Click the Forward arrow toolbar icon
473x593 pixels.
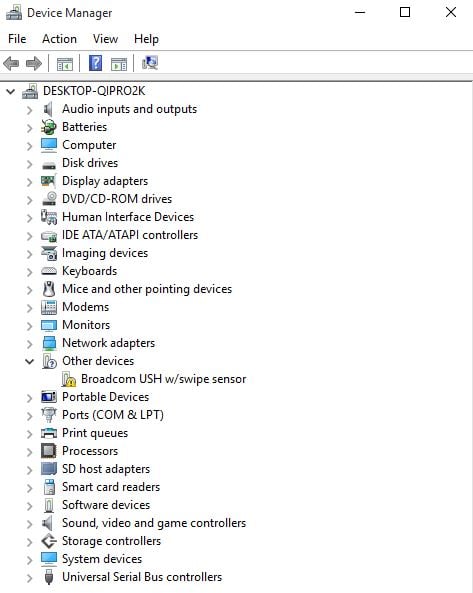[x=34, y=64]
